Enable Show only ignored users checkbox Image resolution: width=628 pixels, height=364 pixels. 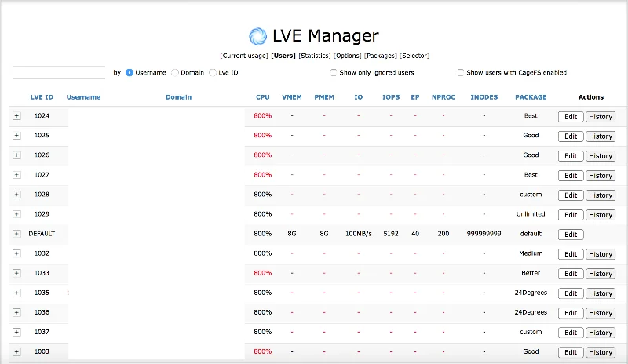tap(333, 72)
